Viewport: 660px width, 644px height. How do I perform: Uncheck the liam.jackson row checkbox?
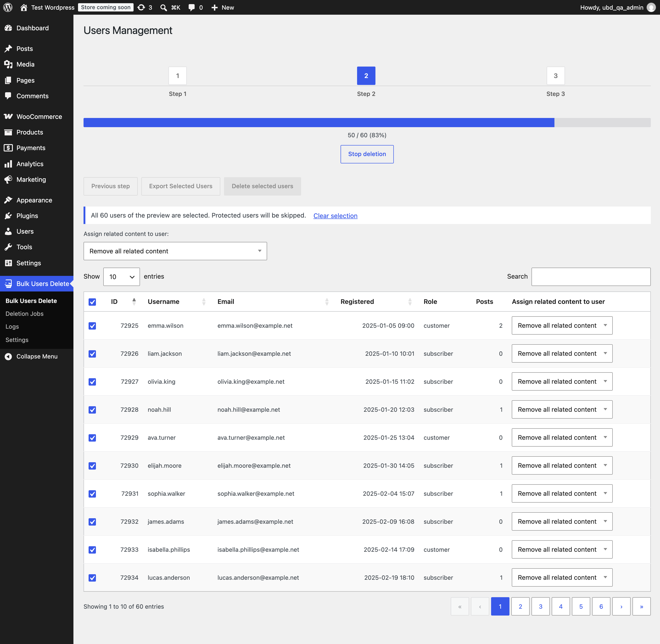click(x=92, y=354)
